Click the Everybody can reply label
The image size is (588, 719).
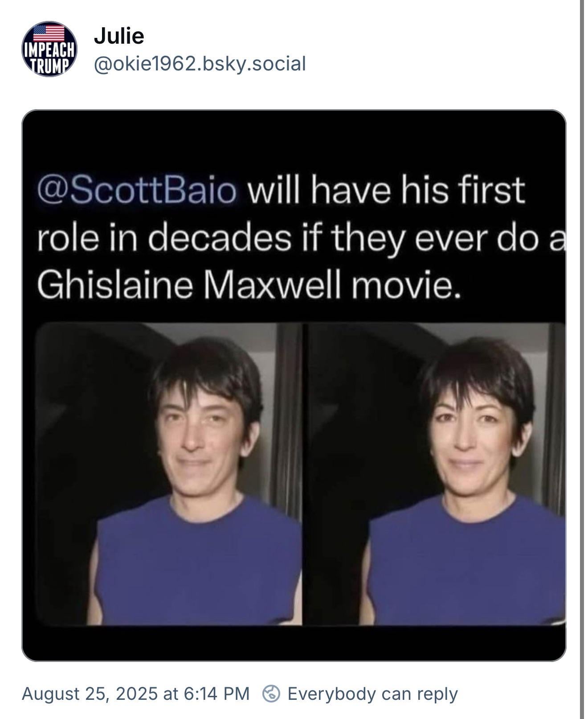click(372, 694)
